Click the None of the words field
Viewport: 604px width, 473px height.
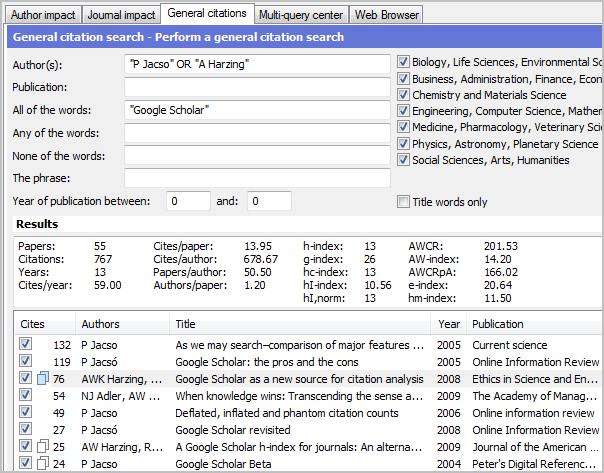(257, 156)
